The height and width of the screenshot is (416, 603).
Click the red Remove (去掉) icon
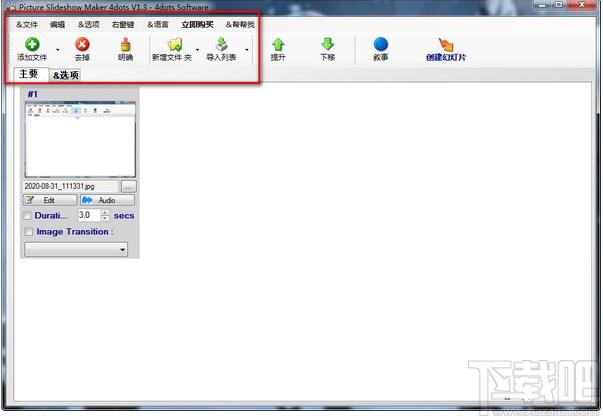tap(82, 45)
